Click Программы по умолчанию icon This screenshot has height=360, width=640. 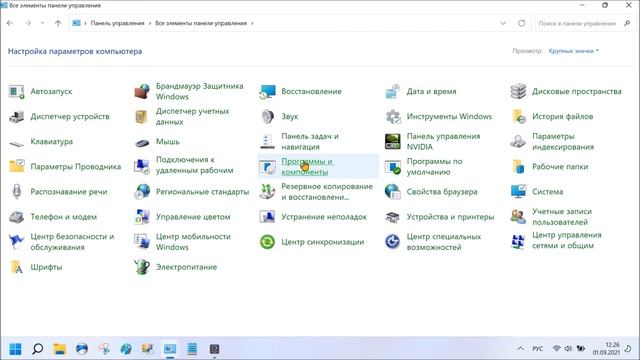click(393, 167)
